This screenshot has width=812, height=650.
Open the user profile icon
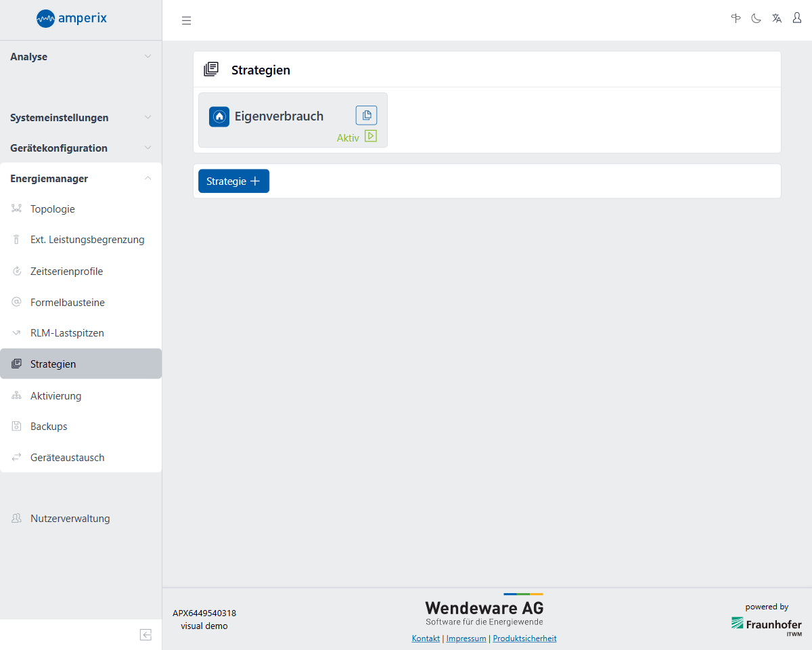click(797, 18)
